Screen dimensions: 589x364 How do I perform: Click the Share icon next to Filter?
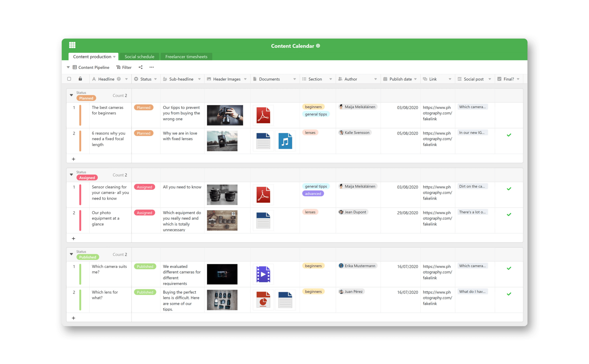click(x=140, y=67)
